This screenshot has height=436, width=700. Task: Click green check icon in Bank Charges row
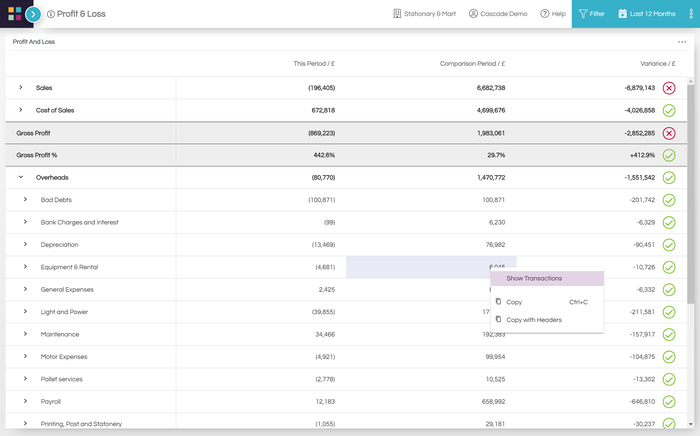(669, 223)
